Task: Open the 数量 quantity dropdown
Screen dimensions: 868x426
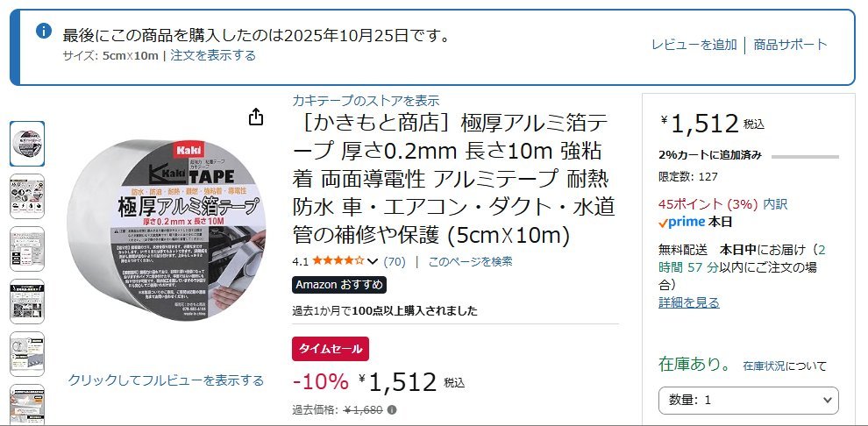Action: click(749, 400)
